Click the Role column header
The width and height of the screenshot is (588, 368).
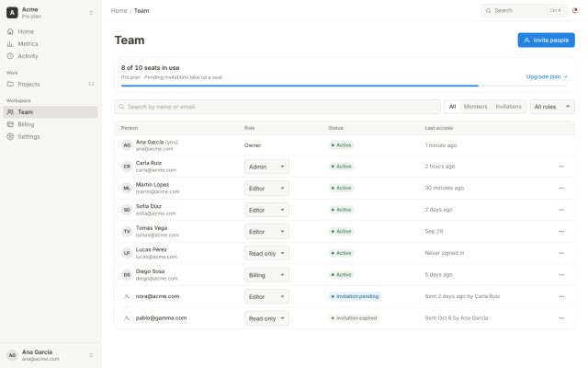coord(249,128)
